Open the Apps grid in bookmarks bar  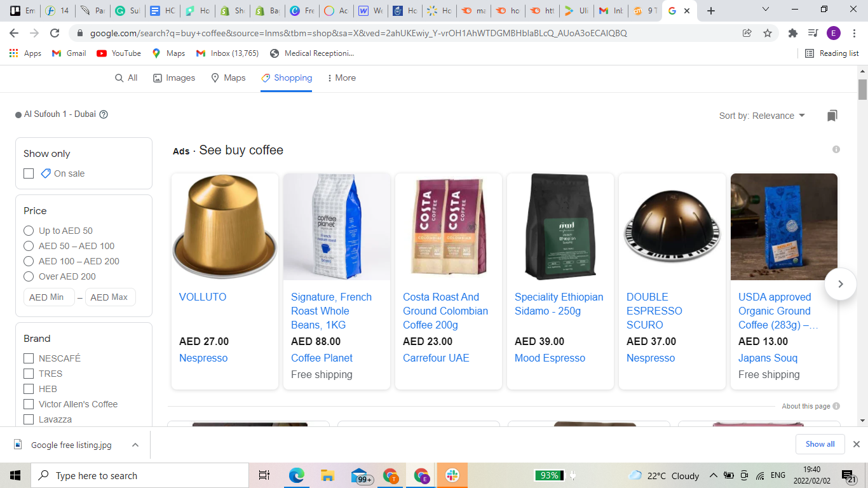(25, 53)
